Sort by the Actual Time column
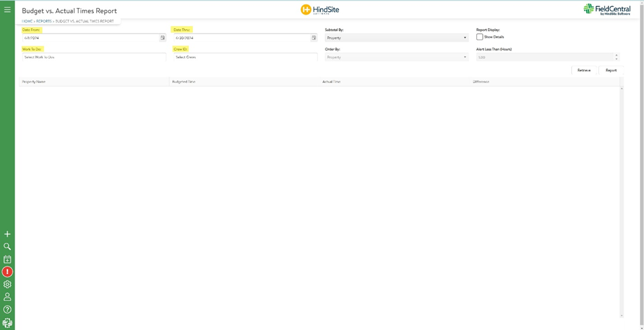The image size is (644, 330). (x=395, y=82)
